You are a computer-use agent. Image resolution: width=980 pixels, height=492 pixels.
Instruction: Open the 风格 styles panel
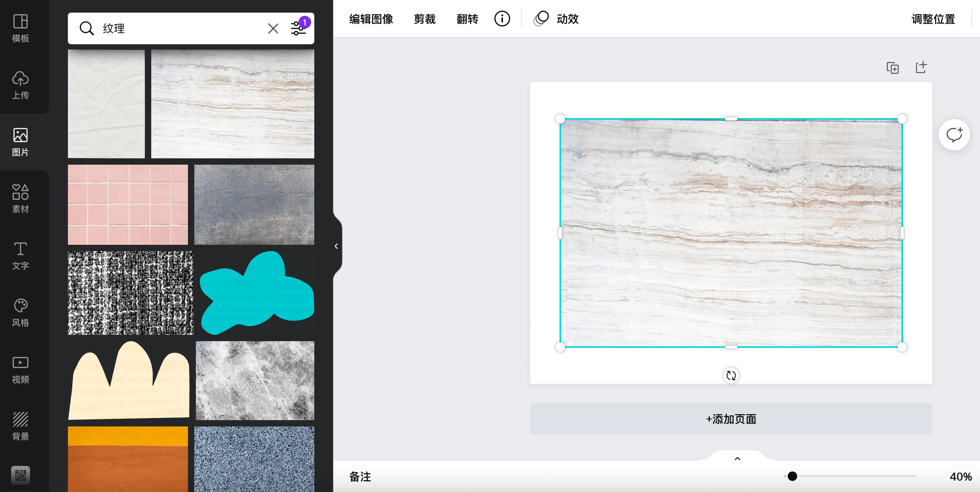tap(21, 313)
